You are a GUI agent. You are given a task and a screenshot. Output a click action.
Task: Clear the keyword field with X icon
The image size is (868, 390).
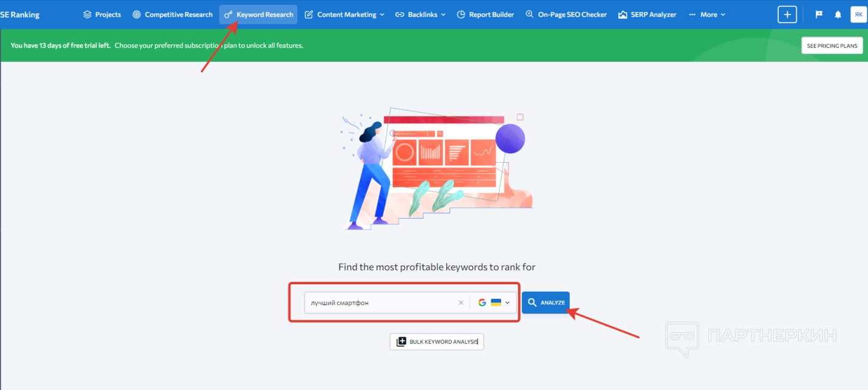(x=460, y=303)
